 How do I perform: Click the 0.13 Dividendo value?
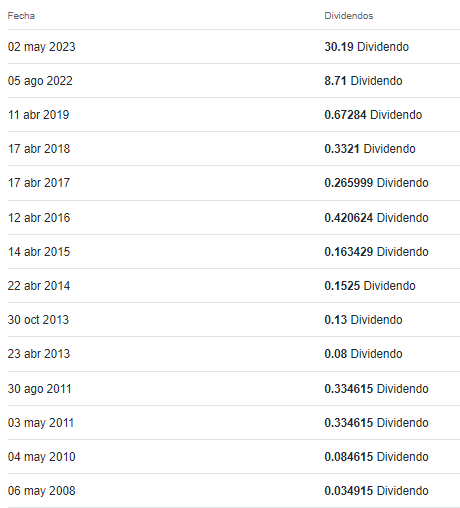[x=363, y=320]
